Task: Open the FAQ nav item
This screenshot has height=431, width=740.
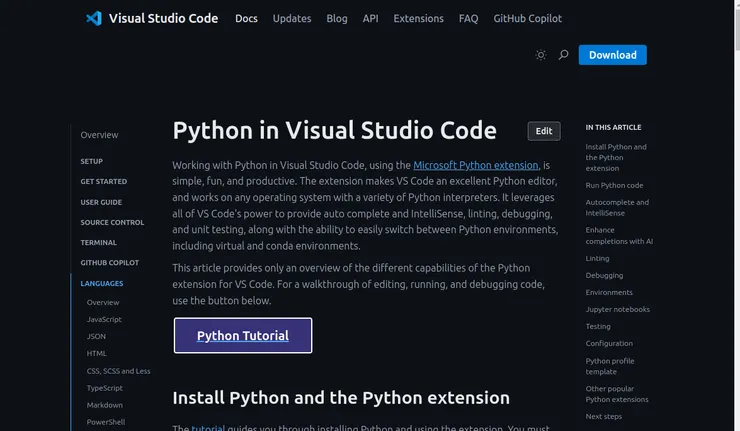Action: (468, 18)
